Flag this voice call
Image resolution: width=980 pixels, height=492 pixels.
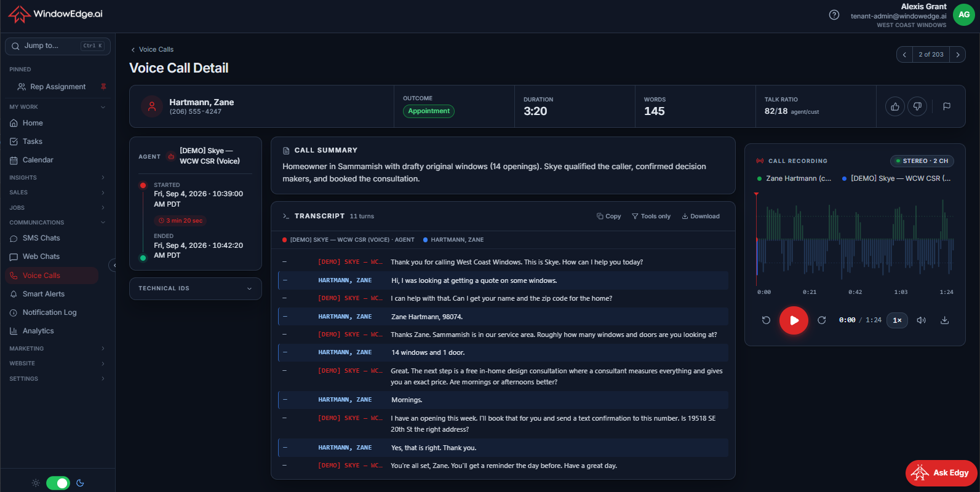pos(947,106)
